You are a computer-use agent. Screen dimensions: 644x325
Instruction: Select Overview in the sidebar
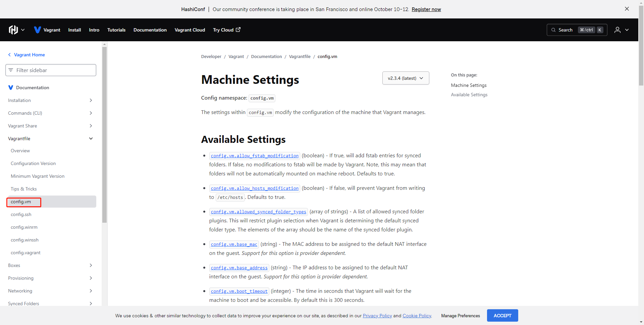(x=20, y=151)
